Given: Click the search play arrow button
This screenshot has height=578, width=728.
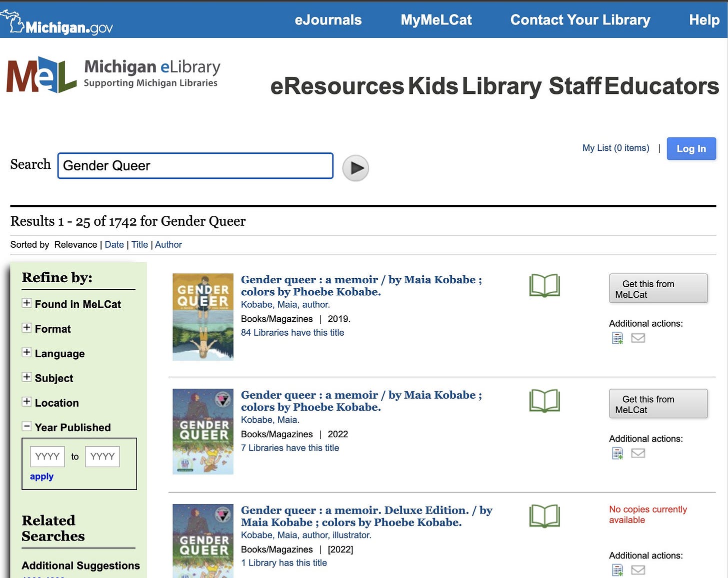Looking at the screenshot, I should (x=355, y=168).
